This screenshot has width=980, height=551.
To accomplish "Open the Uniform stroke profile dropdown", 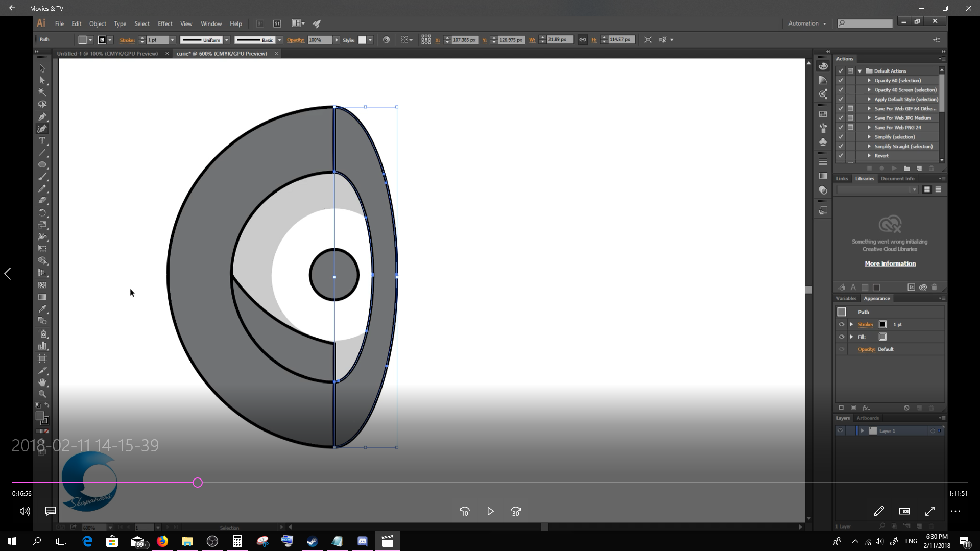I will coord(226,40).
